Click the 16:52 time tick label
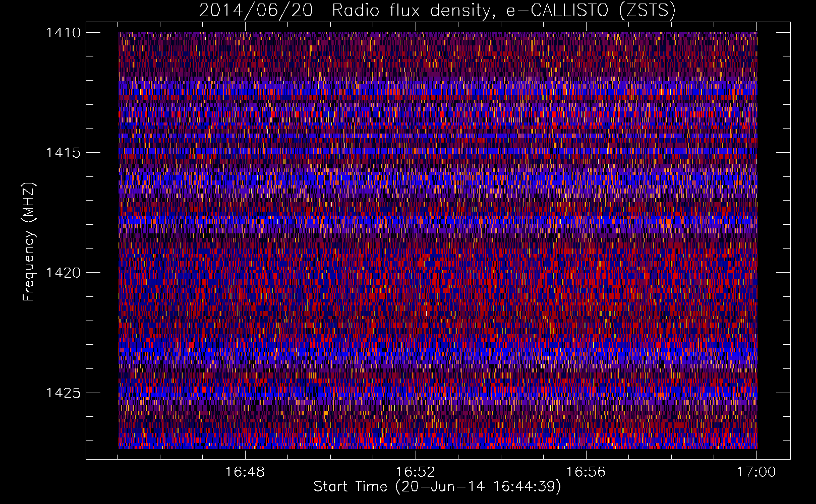 click(x=416, y=472)
